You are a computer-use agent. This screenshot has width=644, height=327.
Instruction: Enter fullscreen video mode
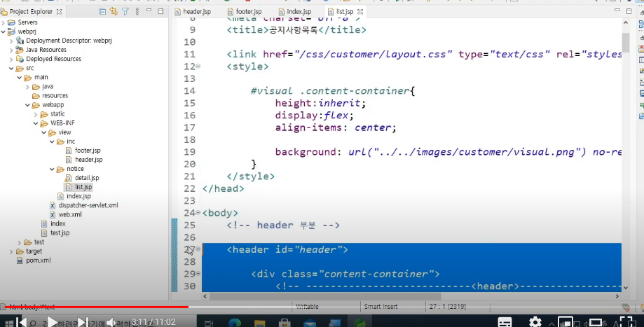pyautogui.click(x=627, y=322)
